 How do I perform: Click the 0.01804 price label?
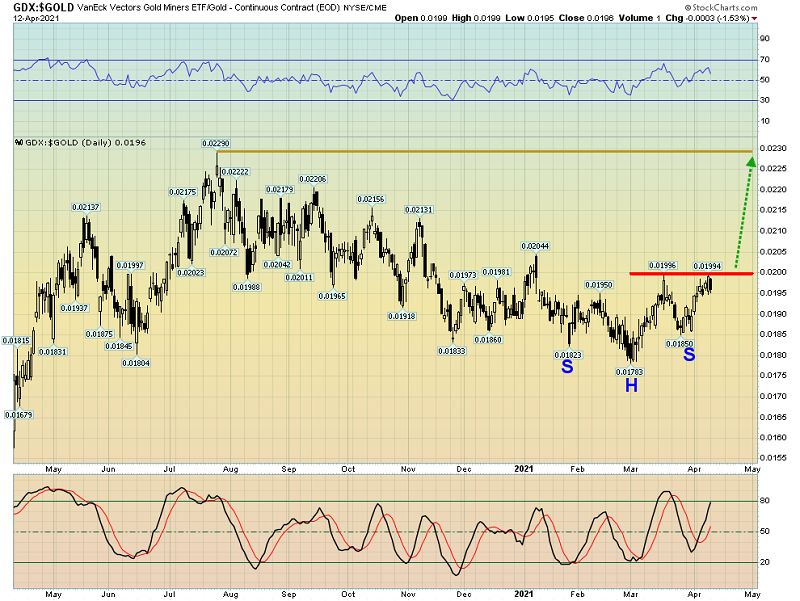tap(136, 363)
